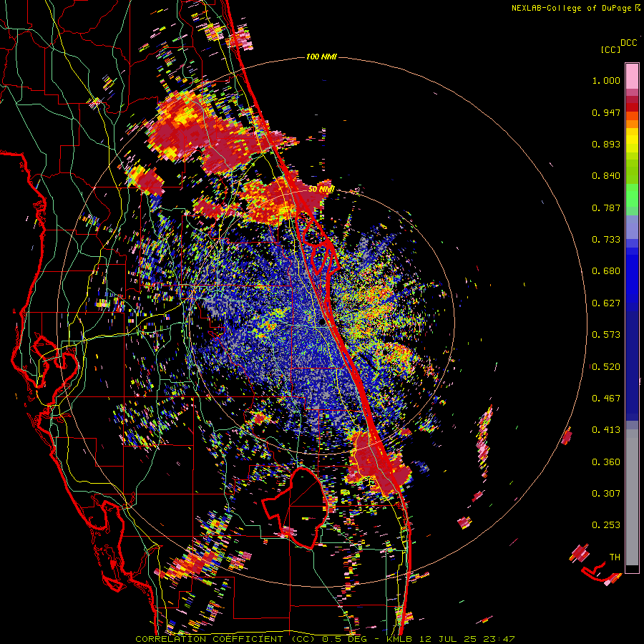Click the 0.840 legend value
This screenshot has width=644, height=644.
pos(606,176)
